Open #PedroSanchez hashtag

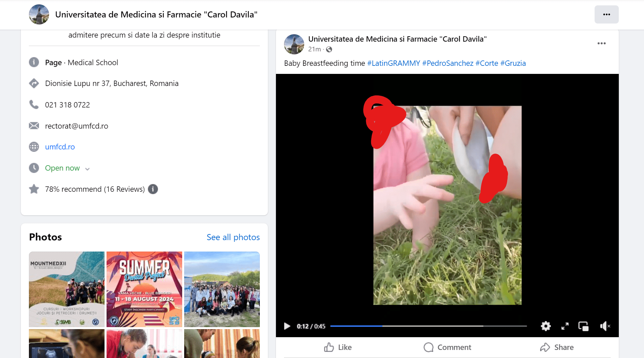(x=447, y=63)
